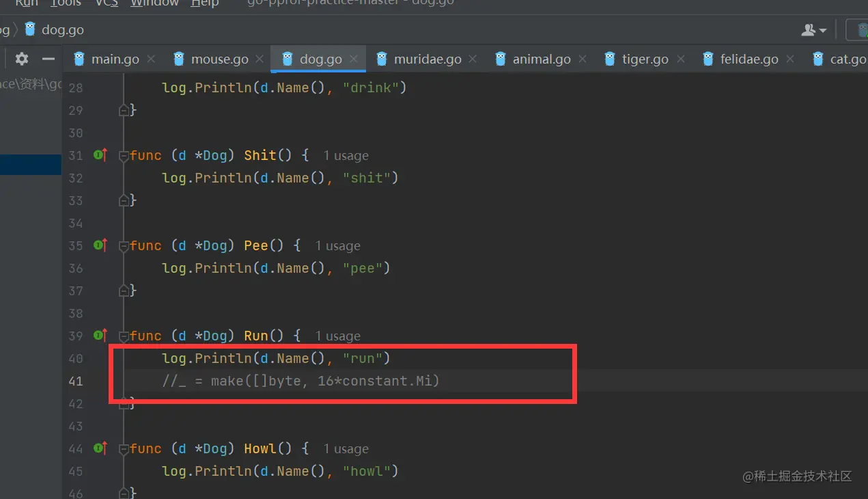The width and height of the screenshot is (868, 499).
Task: Collapse the Pee function fold marker
Action: point(124,246)
